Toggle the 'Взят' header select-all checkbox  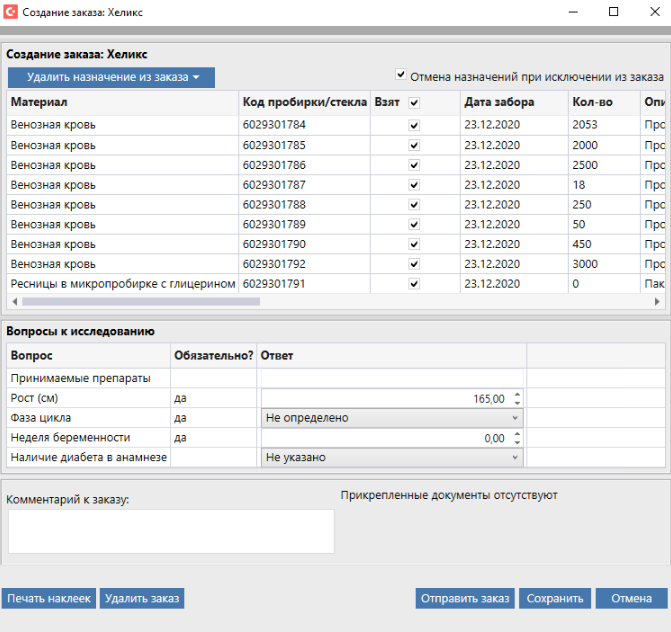[414, 102]
